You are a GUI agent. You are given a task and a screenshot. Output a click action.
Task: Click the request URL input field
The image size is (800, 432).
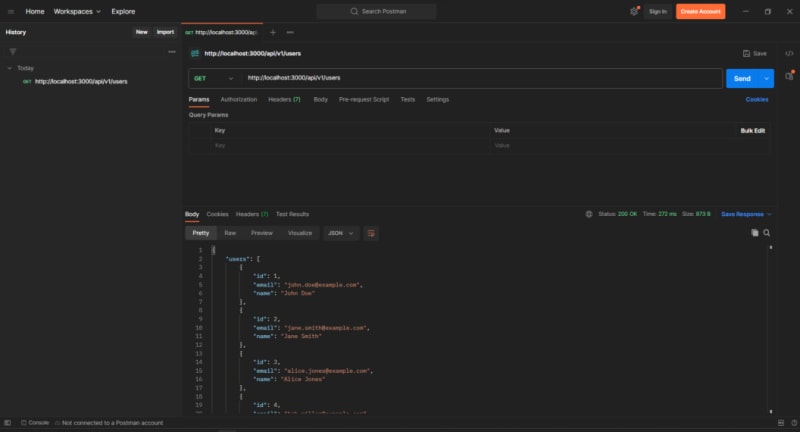click(480, 78)
